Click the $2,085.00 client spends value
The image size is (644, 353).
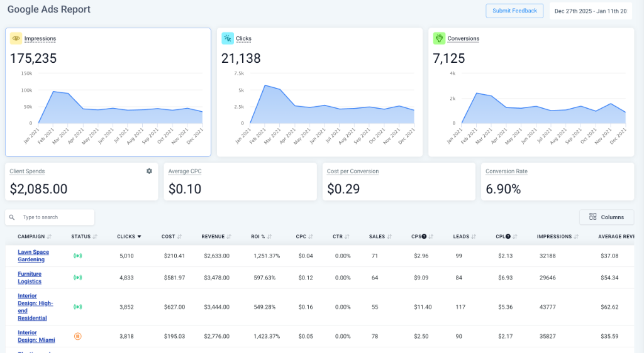(x=38, y=189)
